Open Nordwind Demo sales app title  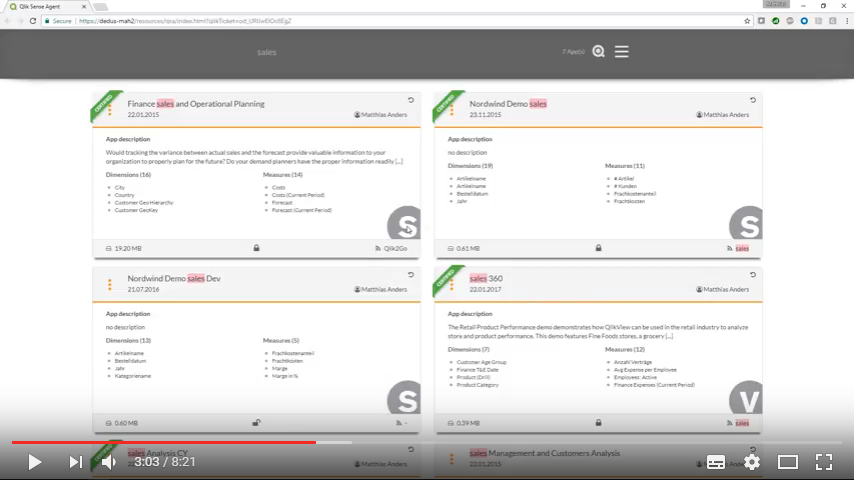pyautogui.click(x=508, y=104)
